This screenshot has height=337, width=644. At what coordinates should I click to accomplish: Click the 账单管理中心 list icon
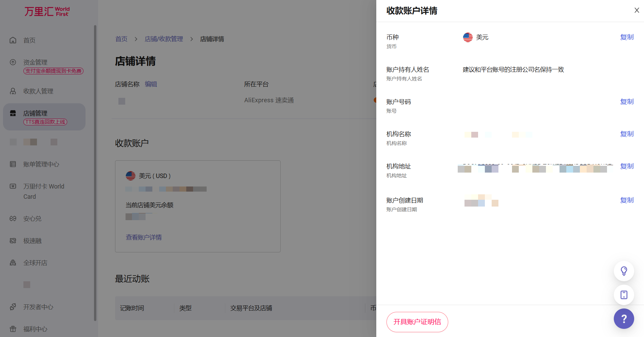tap(13, 164)
